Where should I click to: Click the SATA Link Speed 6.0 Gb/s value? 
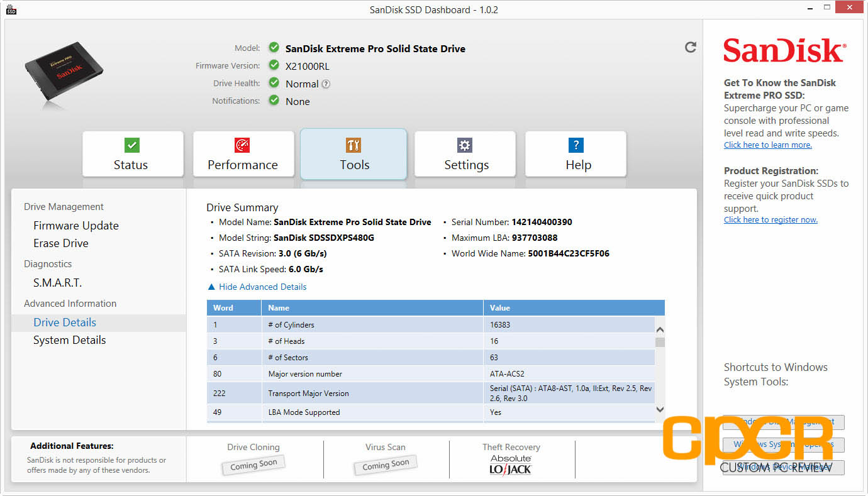306,269
